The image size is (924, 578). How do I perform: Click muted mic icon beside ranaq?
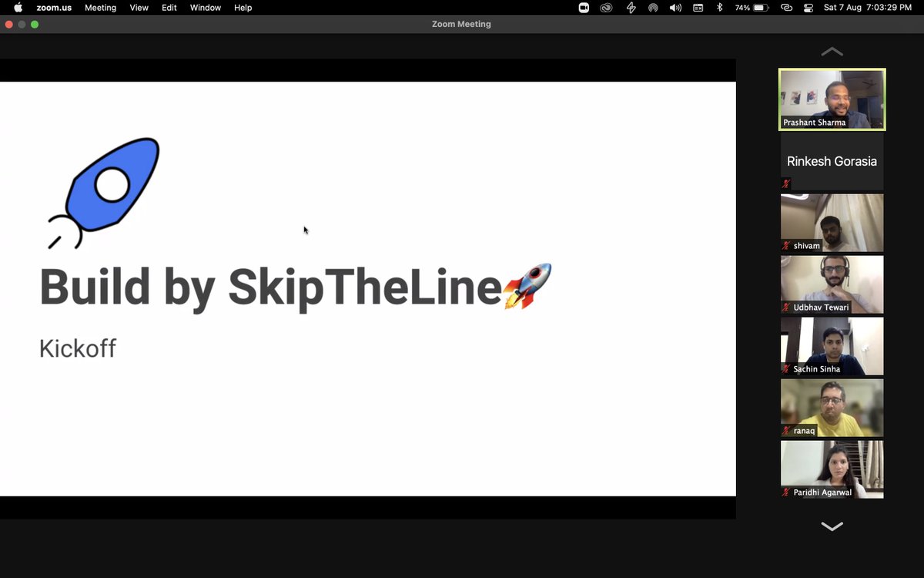tap(786, 431)
